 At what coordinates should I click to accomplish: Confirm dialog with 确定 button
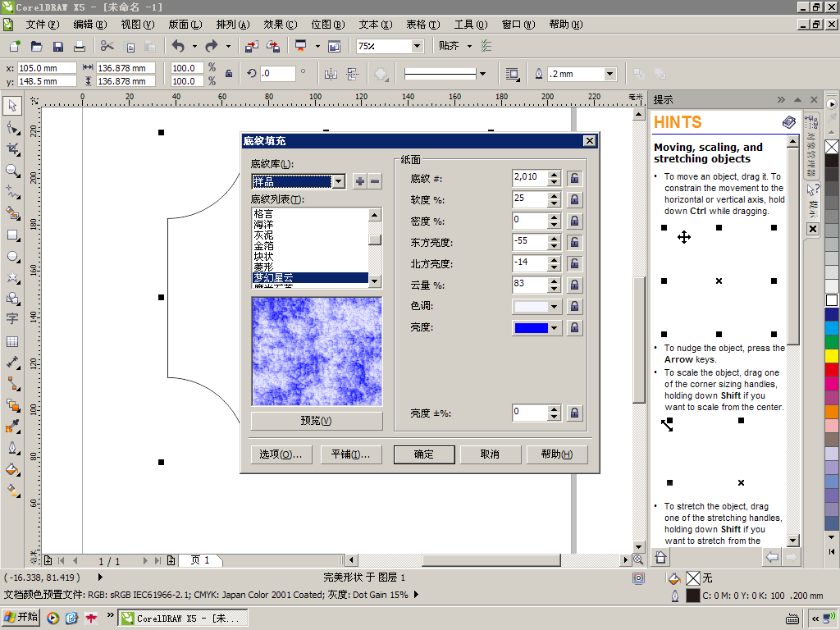click(x=424, y=454)
